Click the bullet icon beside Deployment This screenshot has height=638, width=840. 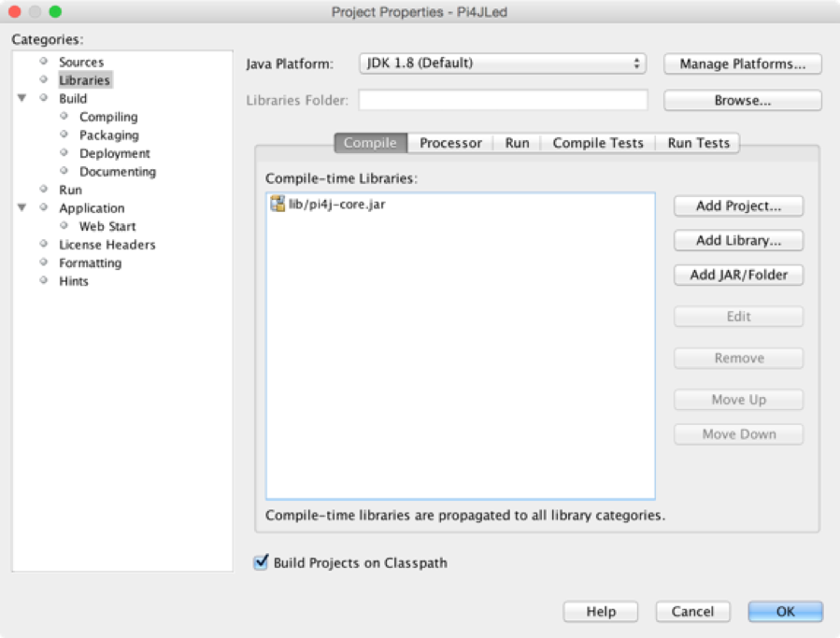(64, 152)
